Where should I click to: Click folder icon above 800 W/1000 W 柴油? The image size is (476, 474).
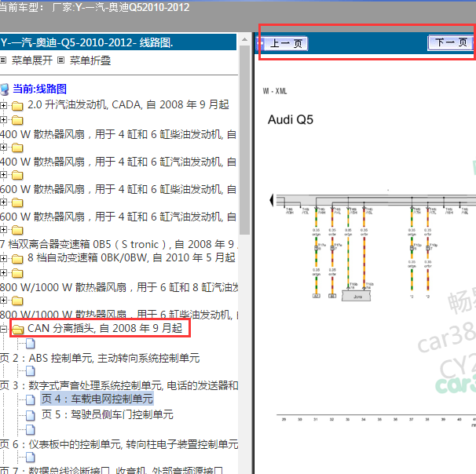pyautogui.click(x=17, y=301)
